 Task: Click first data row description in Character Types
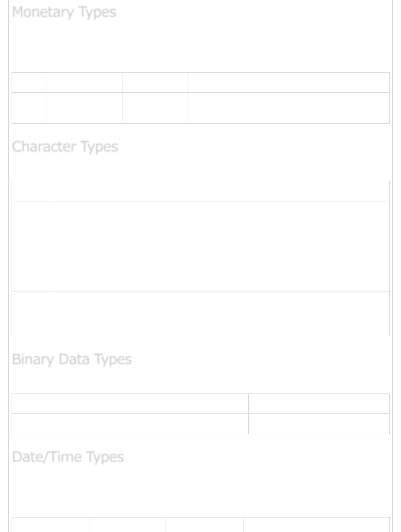(x=221, y=224)
